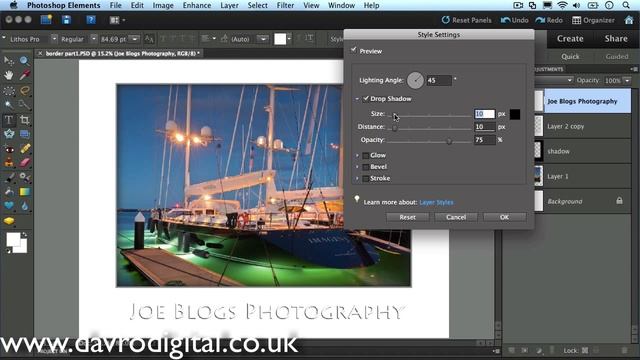Click the drop shadow Distance slider handle
This screenshot has height=360, width=640.
pos(394,128)
